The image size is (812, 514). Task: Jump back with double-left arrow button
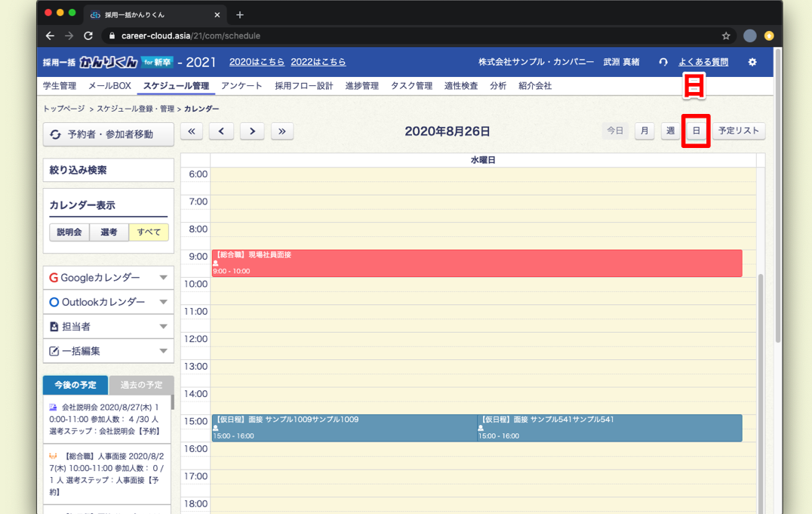tap(192, 131)
